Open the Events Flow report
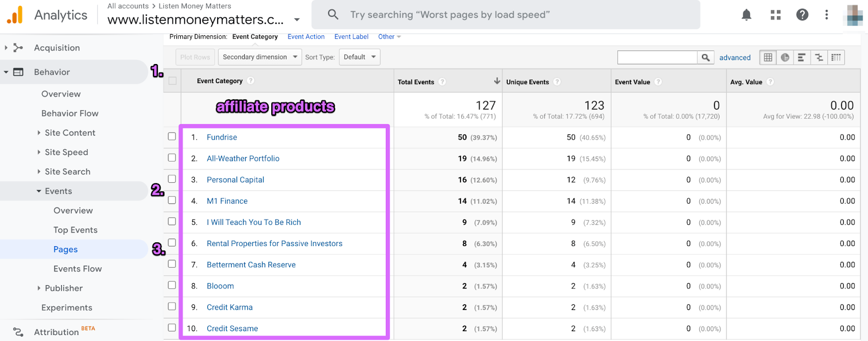 pyautogui.click(x=78, y=269)
